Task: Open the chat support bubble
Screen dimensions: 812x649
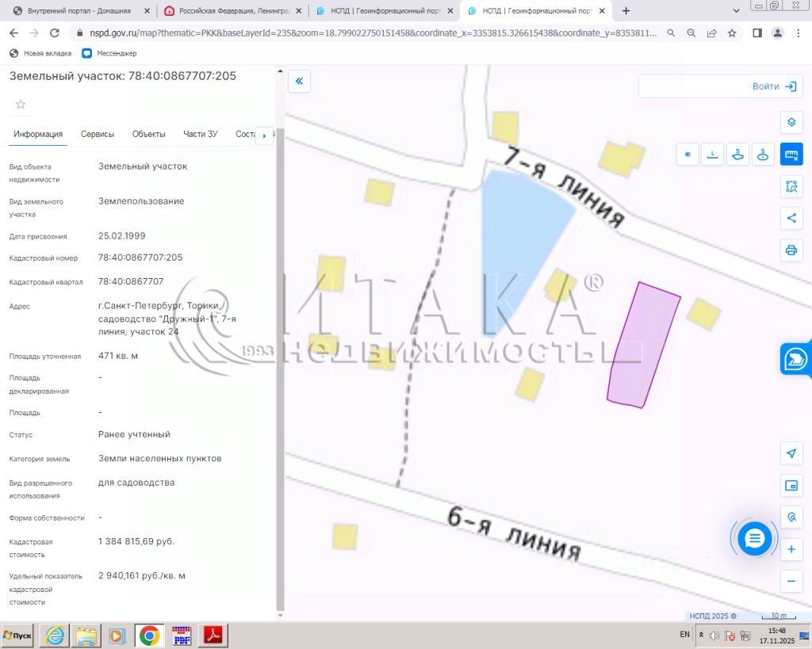Action: [754, 539]
